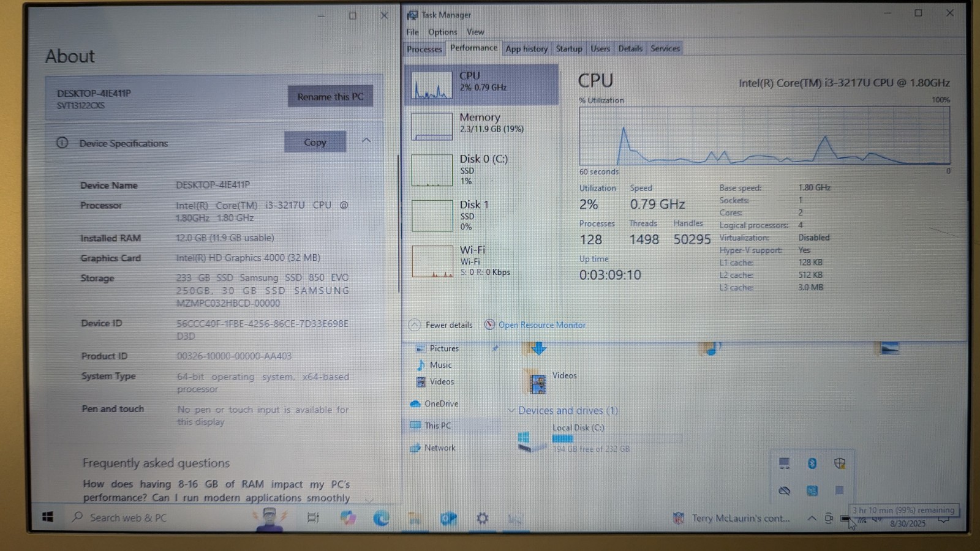
Task: Click the crossed-out cloud tray icon
Action: pos(784,490)
